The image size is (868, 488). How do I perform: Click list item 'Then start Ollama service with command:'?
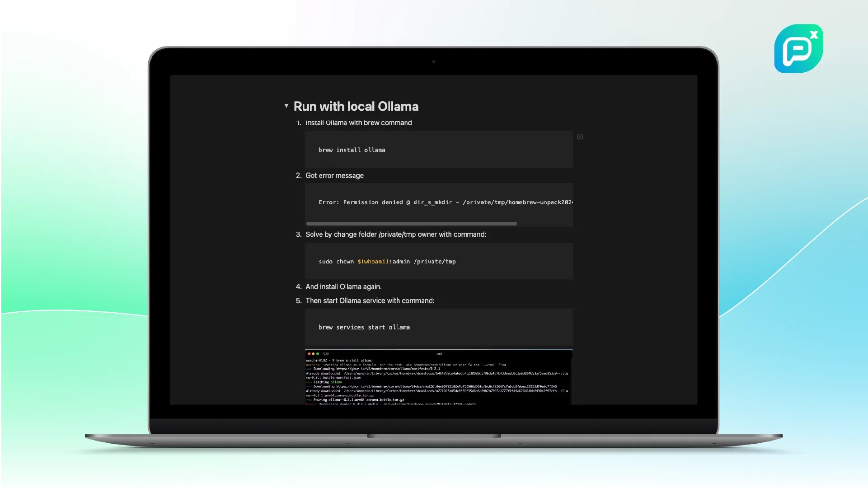click(x=370, y=301)
